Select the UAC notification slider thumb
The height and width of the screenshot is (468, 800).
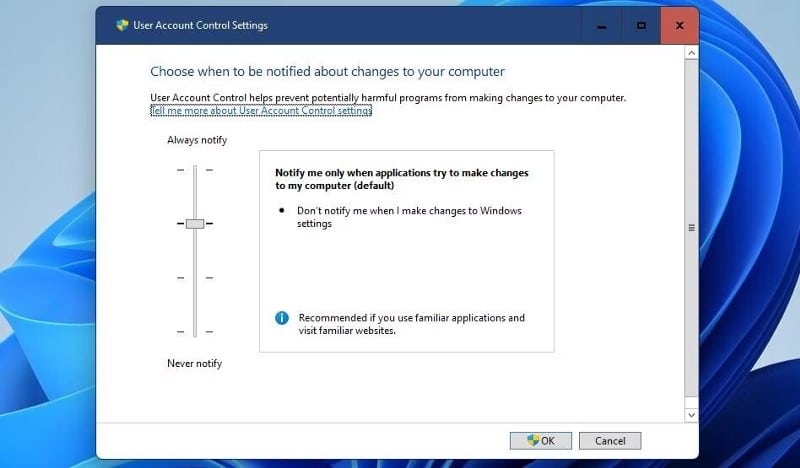195,224
